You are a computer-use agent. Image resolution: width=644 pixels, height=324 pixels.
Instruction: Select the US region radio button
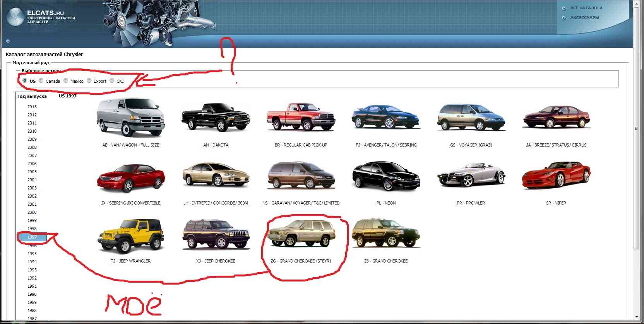(x=25, y=81)
